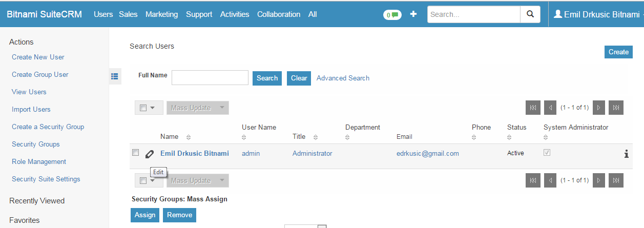Open the user profile icon for Emil Drkusic Bitnami

558,14
